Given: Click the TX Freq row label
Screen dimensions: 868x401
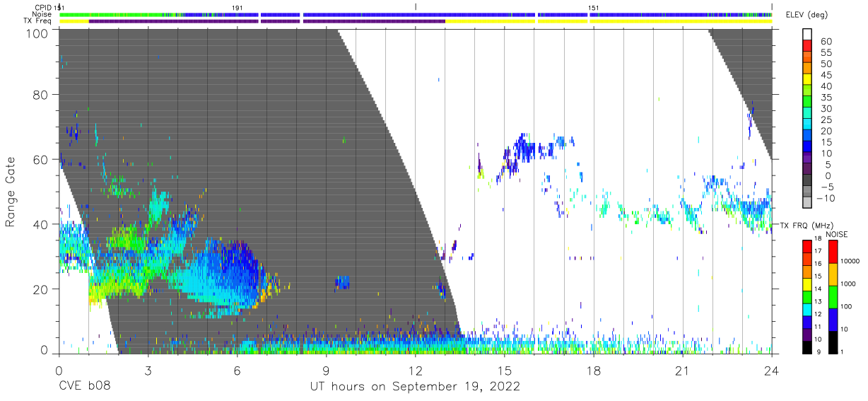Looking at the screenshot, I should coord(38,21).
